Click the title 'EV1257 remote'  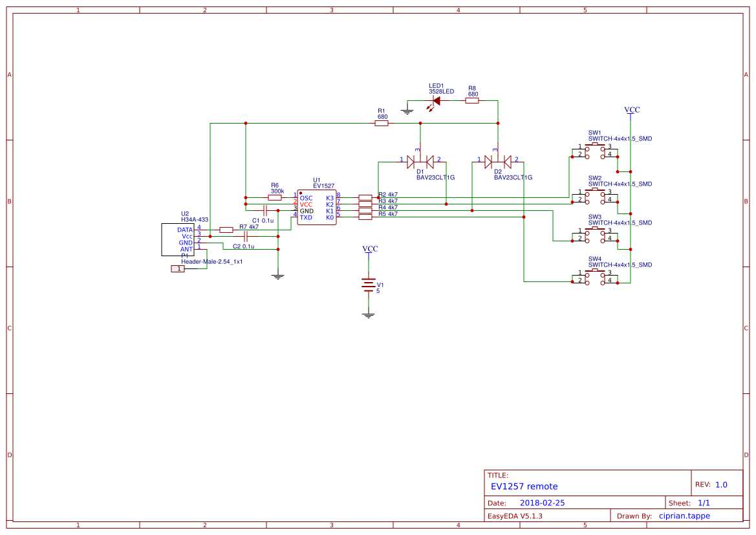coord(524,486)
